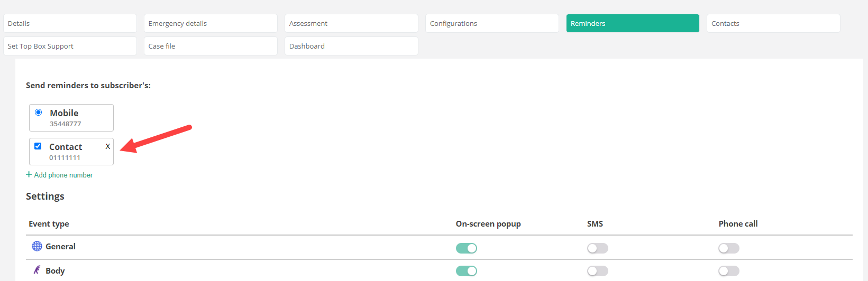Enable SMS for Body events
This screenshot has height=281, width=868.
click(x=597, y=271)
